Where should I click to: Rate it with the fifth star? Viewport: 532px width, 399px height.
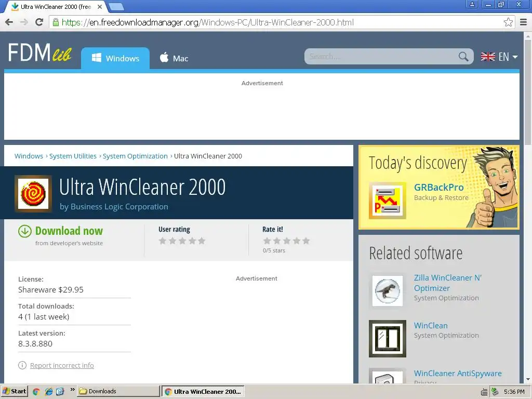click(x=307, y=241)
